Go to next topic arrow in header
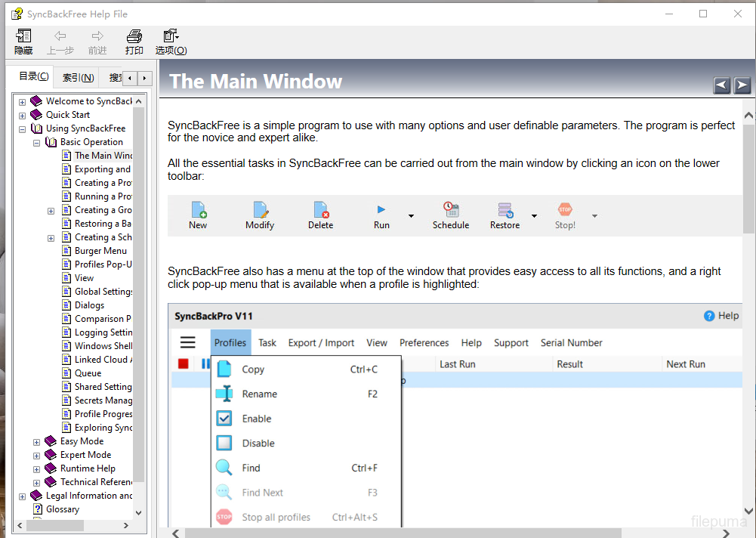 pyautogui.click(x=742, y=85)
